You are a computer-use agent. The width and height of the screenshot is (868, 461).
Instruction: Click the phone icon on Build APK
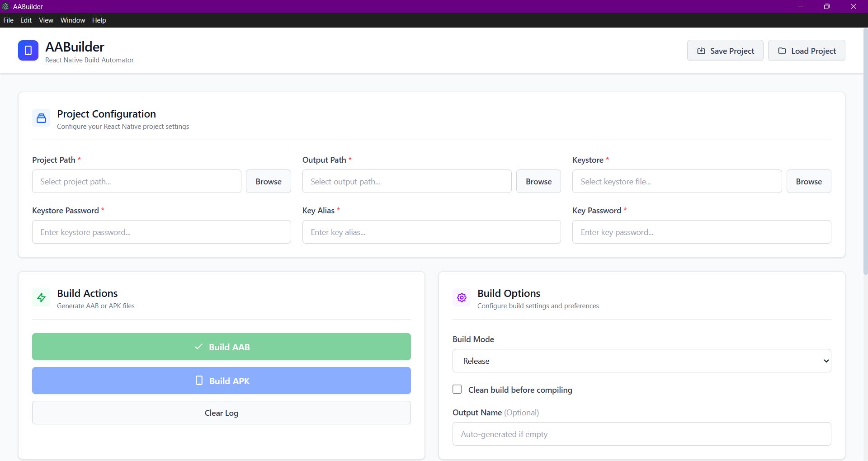coord(199,381)
